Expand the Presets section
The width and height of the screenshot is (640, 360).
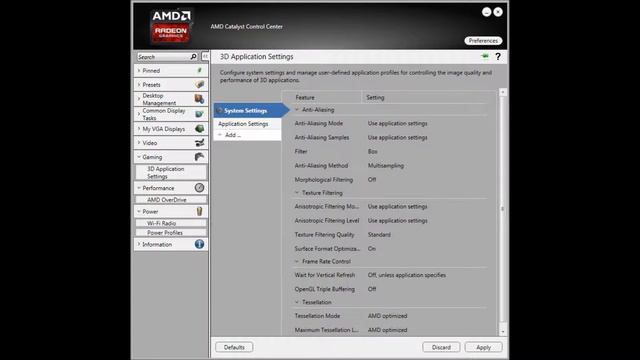(139, 84)
